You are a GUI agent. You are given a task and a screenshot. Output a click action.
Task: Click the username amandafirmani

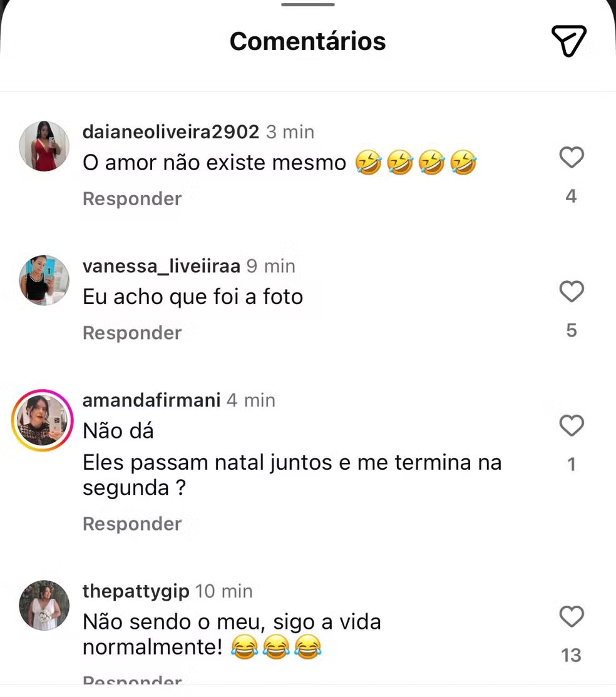coord(151,400)
